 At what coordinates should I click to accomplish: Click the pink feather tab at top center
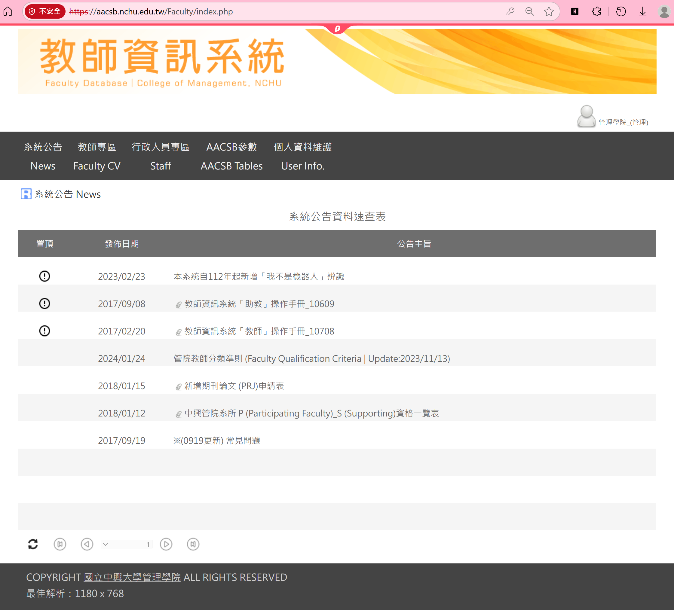point(337,29)
